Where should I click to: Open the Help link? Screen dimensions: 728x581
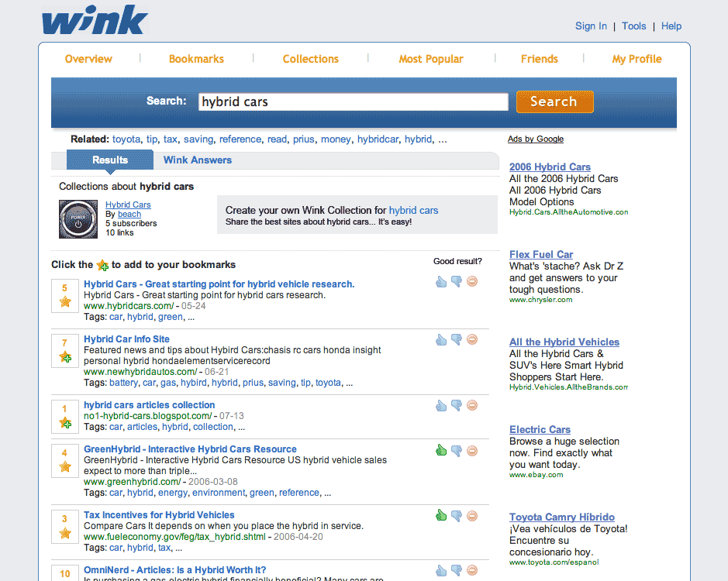click(x=671, y=26)
